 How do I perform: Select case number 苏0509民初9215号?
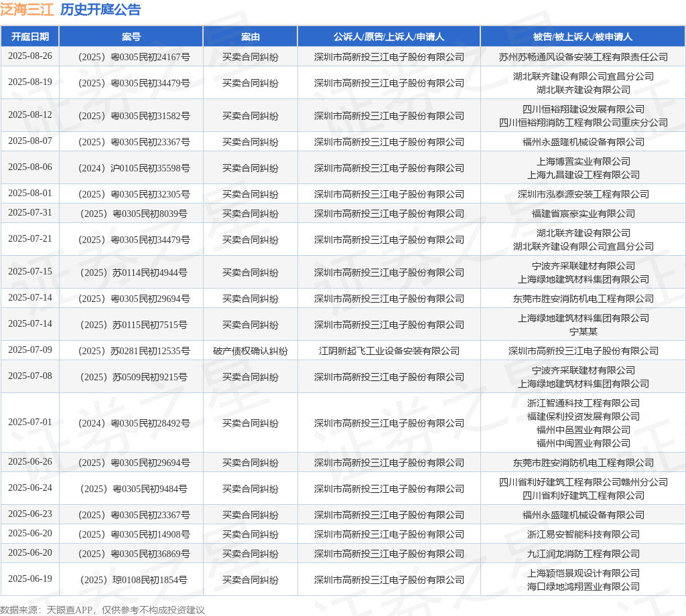click(x=150, y=377)
